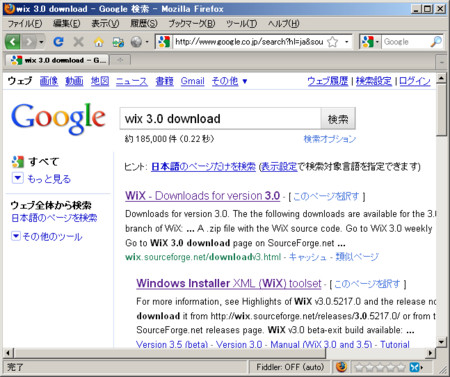Open a new tab with the plus button
Screen dimensions: 450x377
(x=120, y=60)
